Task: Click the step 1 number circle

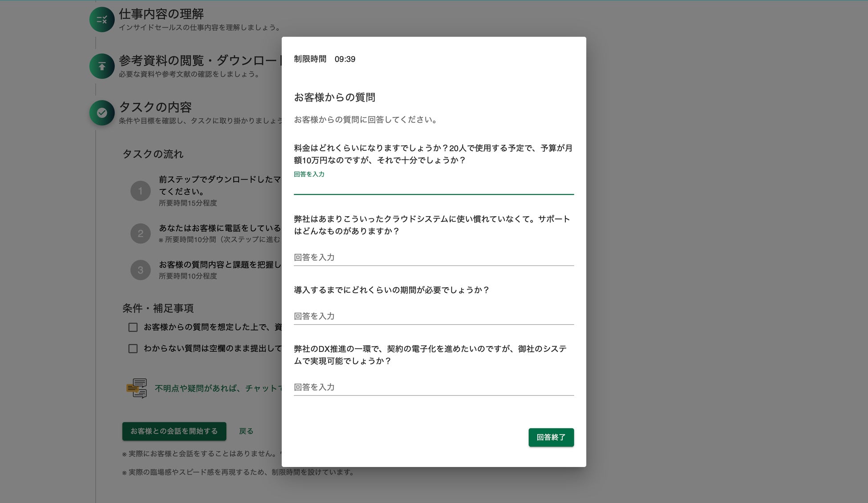Action: pos(140,191)
